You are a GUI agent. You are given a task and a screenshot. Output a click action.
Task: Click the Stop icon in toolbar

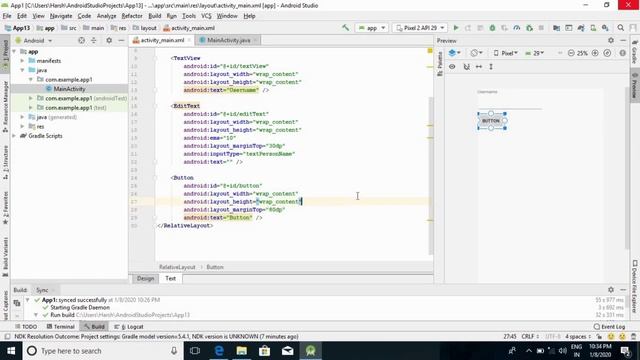point(541,28)
